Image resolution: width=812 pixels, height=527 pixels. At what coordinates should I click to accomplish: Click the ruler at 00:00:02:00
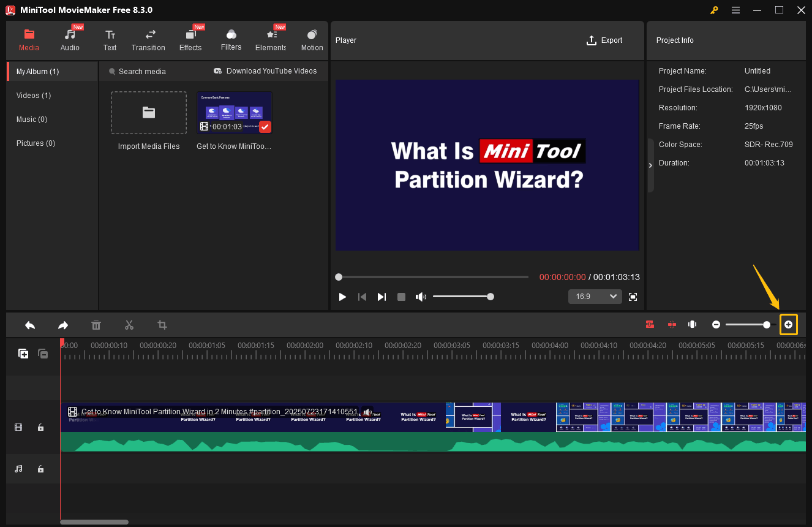(x=305, y=346)
